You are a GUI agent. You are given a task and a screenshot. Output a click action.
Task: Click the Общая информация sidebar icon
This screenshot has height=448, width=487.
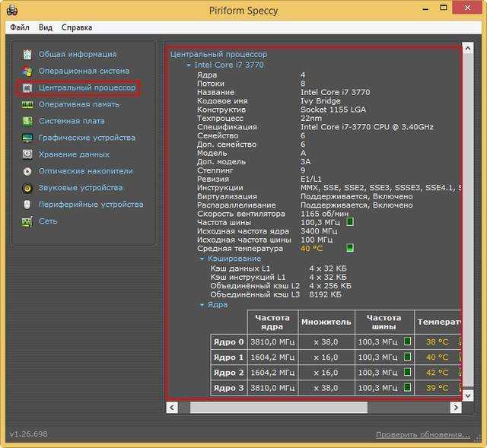(x=27, y=54)
